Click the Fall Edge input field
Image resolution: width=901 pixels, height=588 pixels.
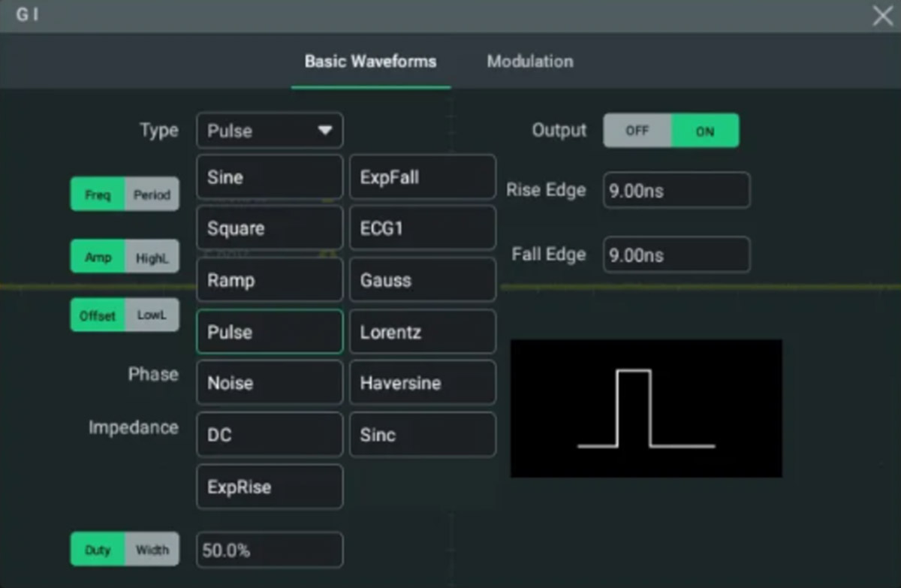point(676,255)
